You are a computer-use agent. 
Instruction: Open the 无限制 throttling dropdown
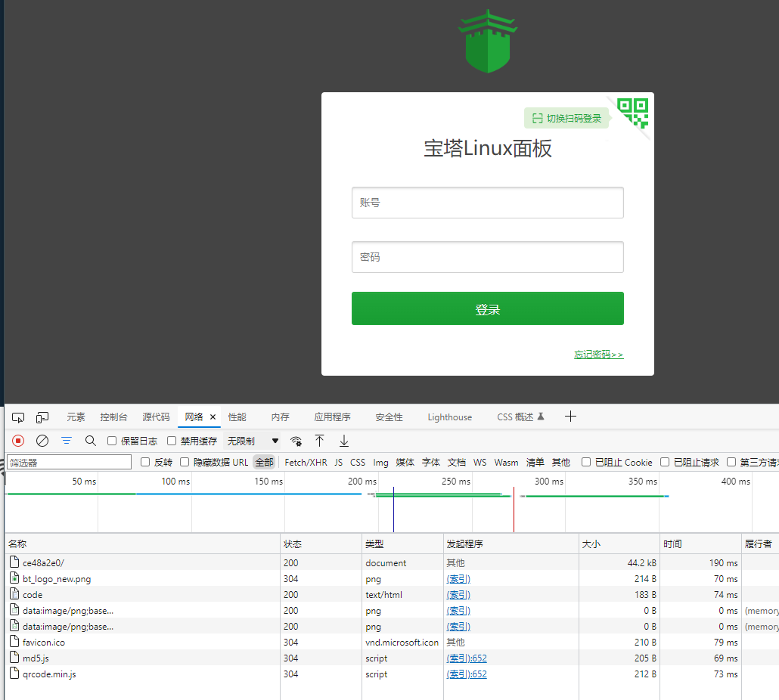(x=253, y=441)
